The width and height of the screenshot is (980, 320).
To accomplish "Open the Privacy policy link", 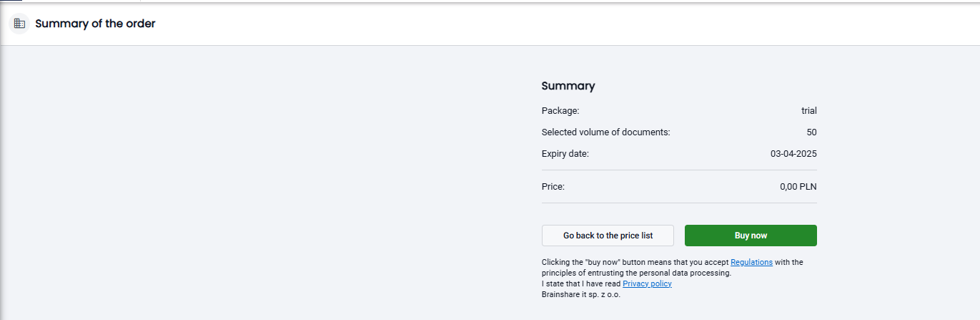I will click(x=647, y=283).
